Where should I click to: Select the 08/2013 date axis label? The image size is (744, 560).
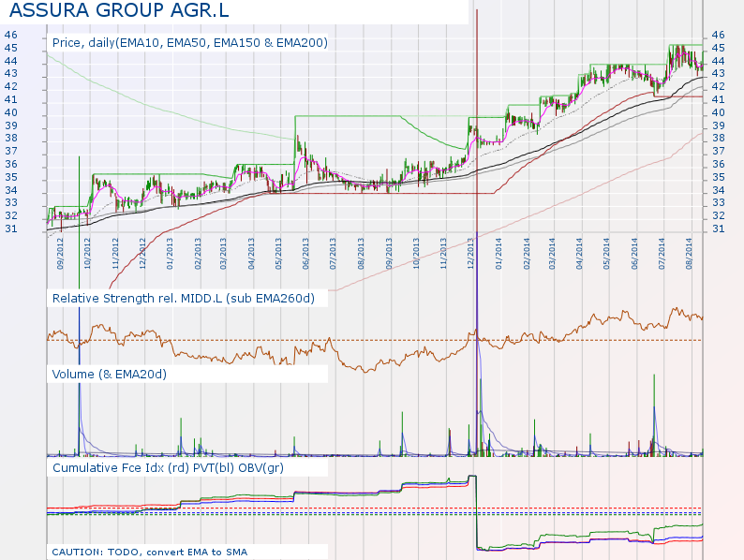click(x=361, y=254)
